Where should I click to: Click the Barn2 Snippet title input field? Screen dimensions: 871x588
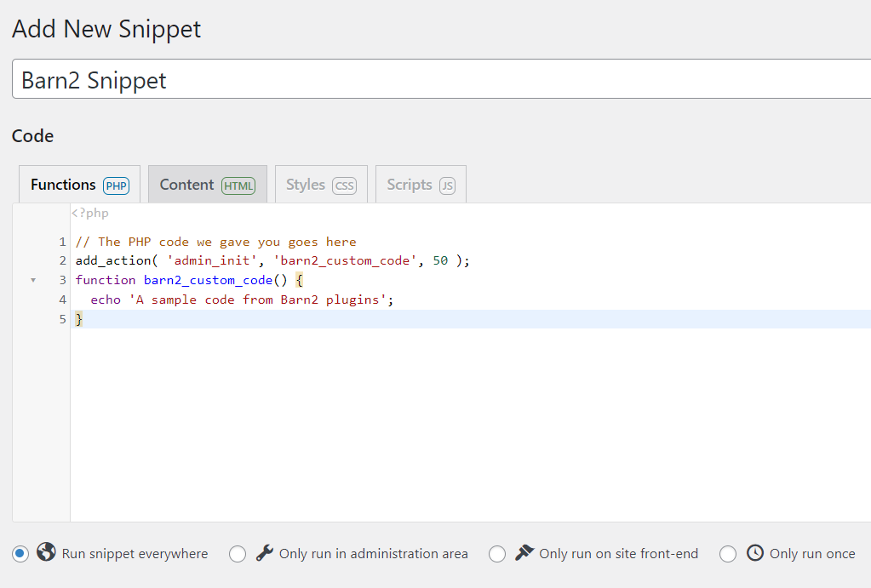click(442, 79)
